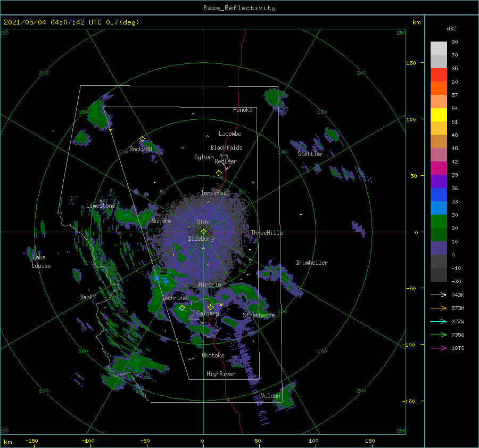Click the RockyMH label

[x=141, y=149]
